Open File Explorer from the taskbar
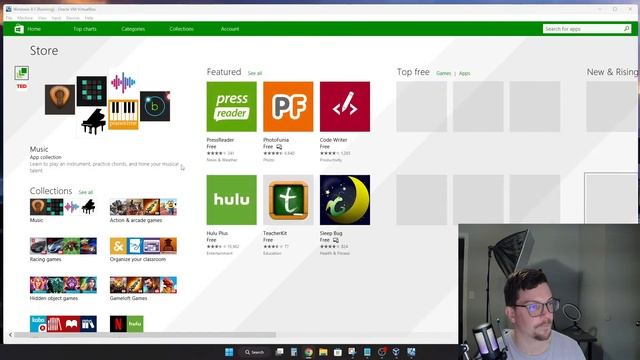Screen dimensions: 640x360 [323, 352]
